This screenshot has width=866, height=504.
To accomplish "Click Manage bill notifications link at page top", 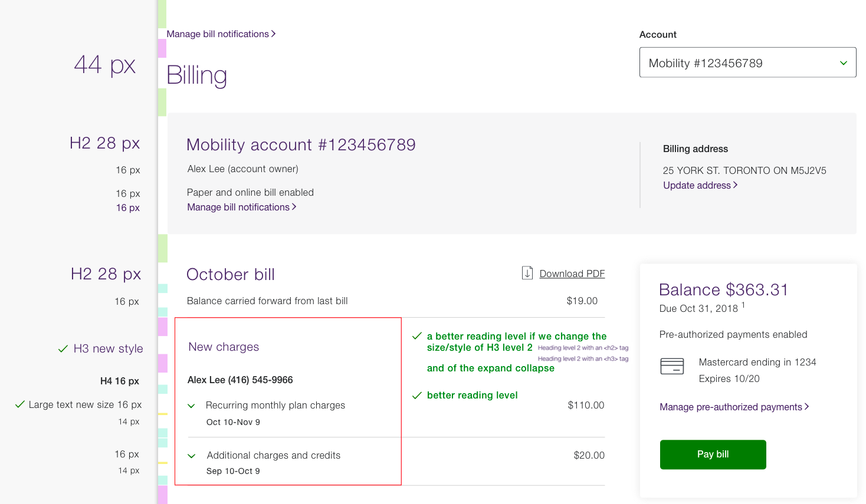I will tap(218, 34).
